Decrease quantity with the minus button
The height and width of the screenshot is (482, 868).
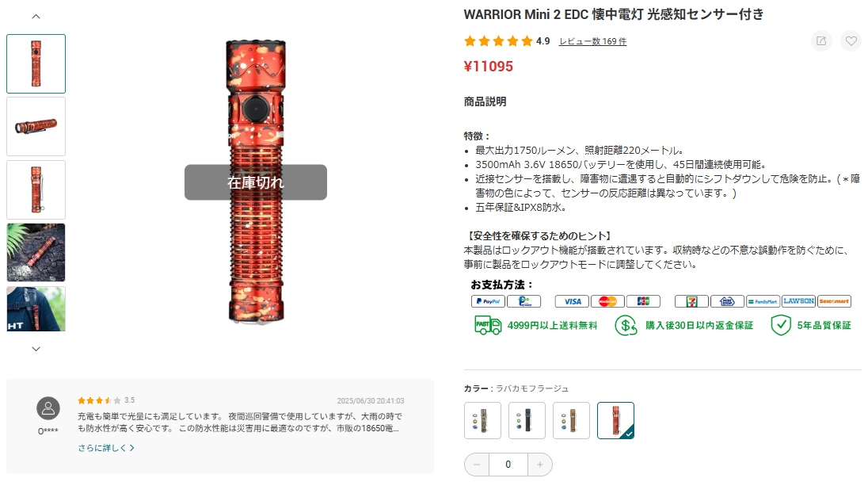[477, 465]
